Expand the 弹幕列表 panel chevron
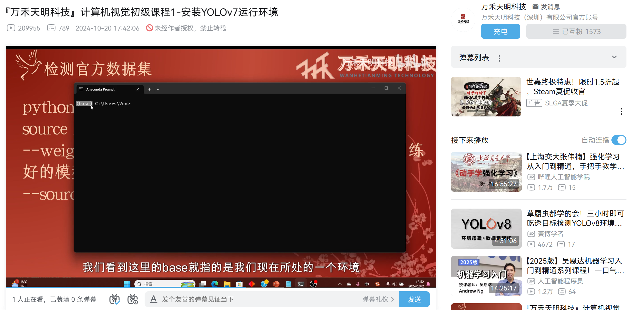Viewport: 644px width, 310px height. point(614,57)
